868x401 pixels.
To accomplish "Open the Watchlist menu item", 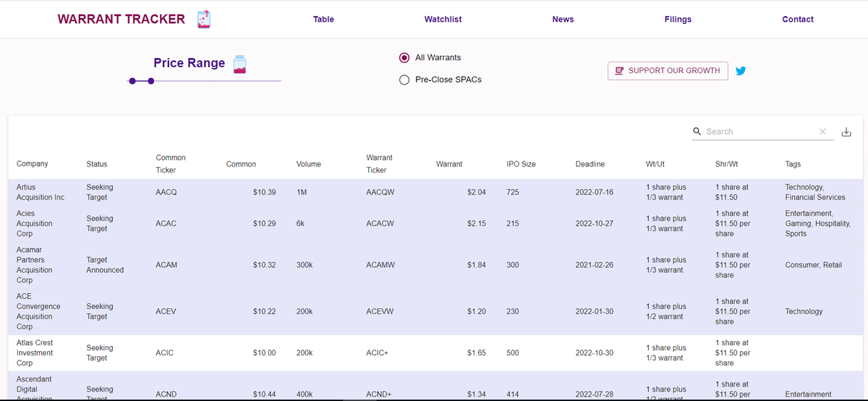I will pos(443,20).
